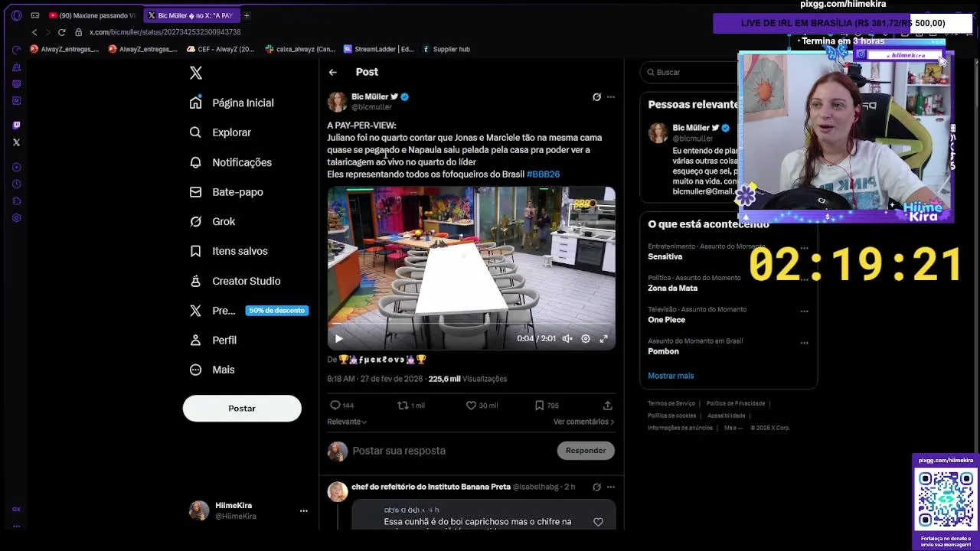Screen dimensions: 980x551
Task: Reload the page
Action: coord(61,32)
